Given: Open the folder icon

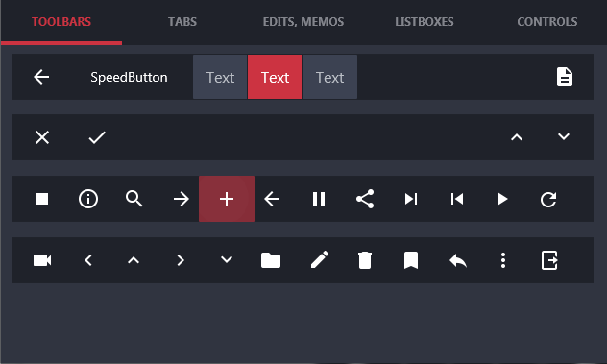Looking at the screenshot, I should click(271, 260).
